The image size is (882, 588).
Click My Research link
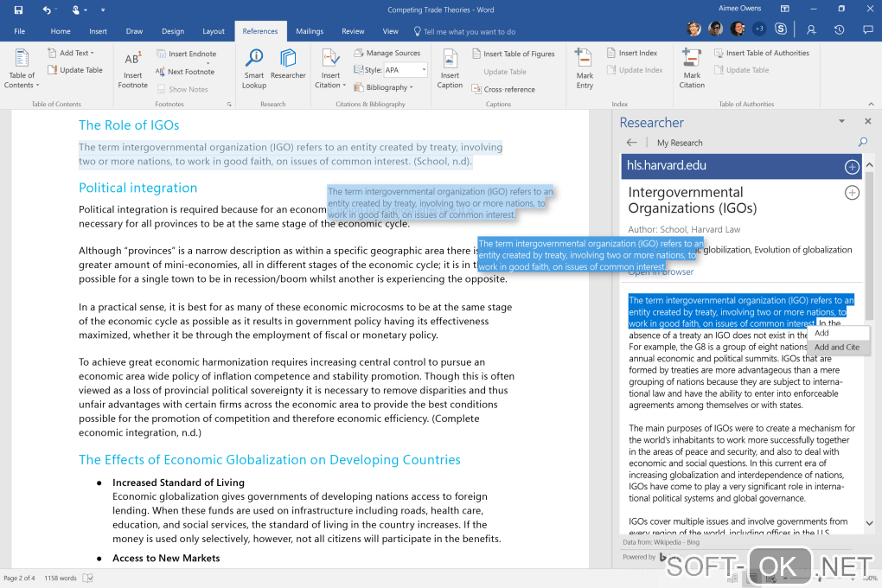680,143
